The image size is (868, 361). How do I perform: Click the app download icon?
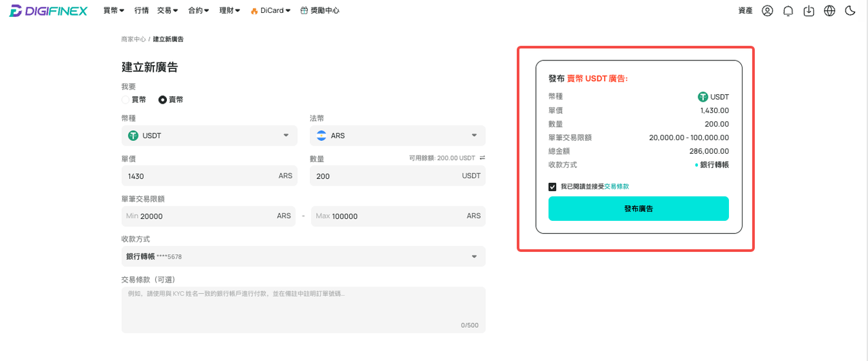pyautogui.click(x=808, y=11)
